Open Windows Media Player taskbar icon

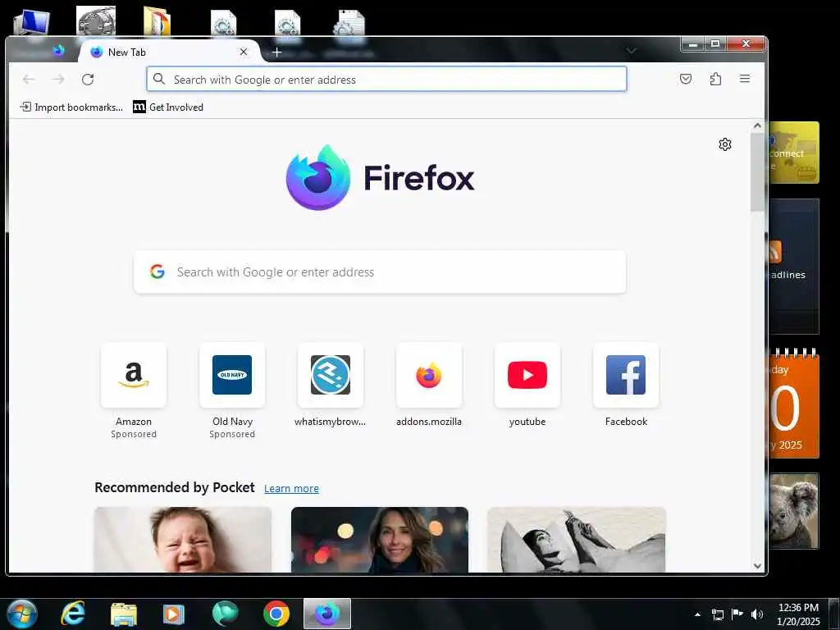(x=174, y=614)
